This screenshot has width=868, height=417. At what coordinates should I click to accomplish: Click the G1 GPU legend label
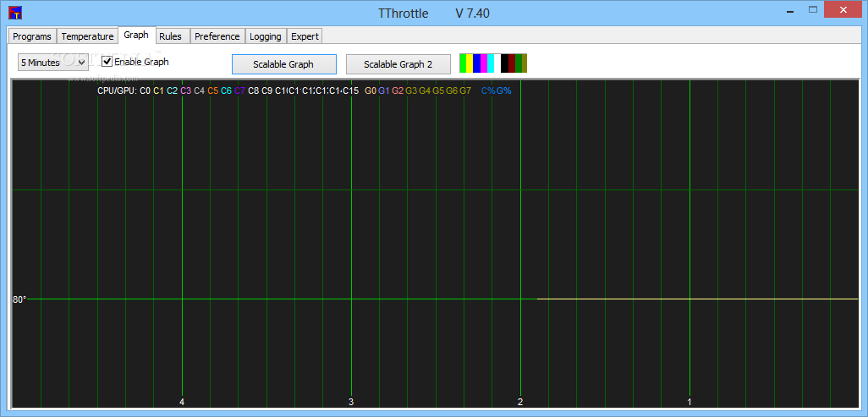coord(384,91)
